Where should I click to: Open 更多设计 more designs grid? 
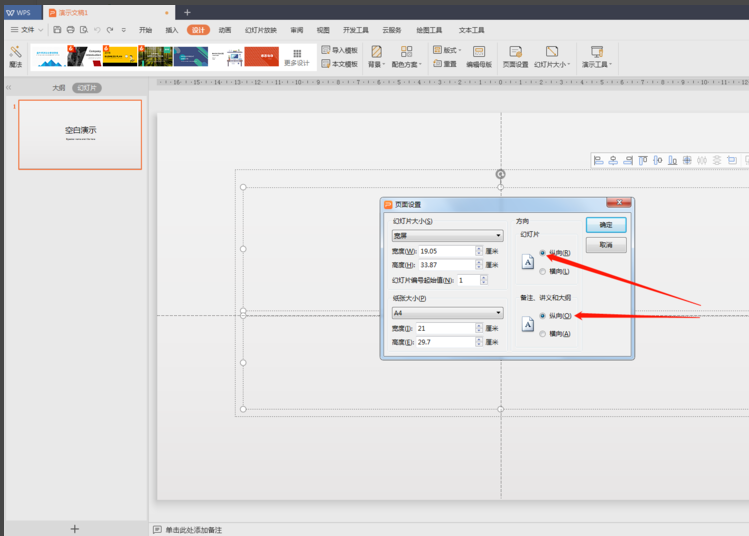(297, 57)
